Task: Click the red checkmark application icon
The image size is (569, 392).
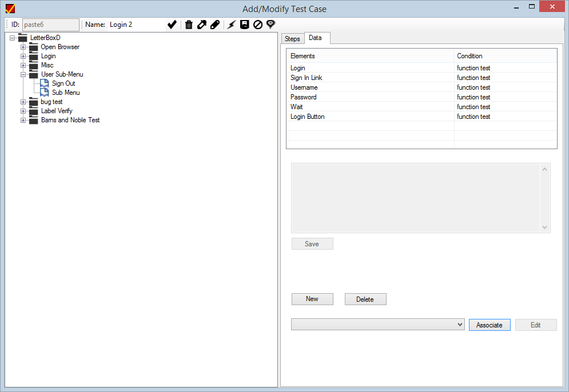Action: [10, 9]
